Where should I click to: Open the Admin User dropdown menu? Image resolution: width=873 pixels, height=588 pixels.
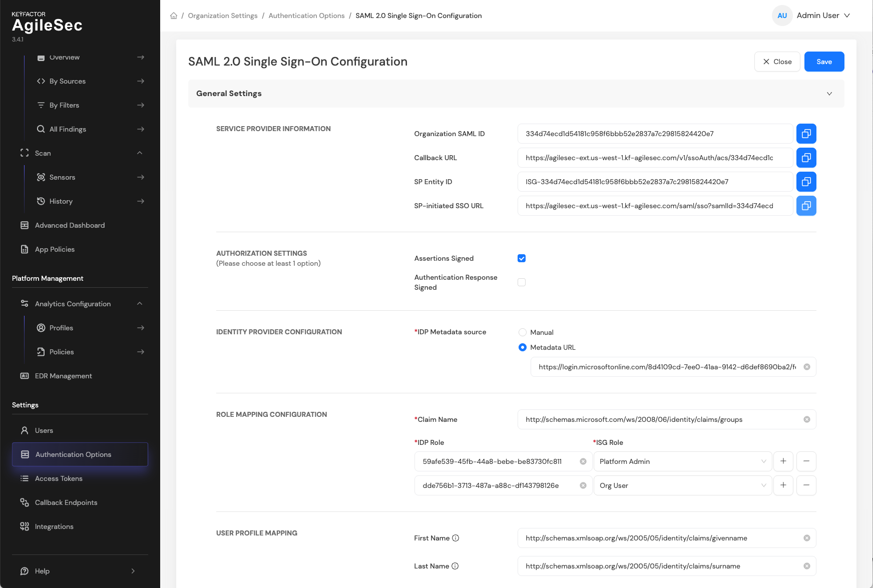click(823, 16)
